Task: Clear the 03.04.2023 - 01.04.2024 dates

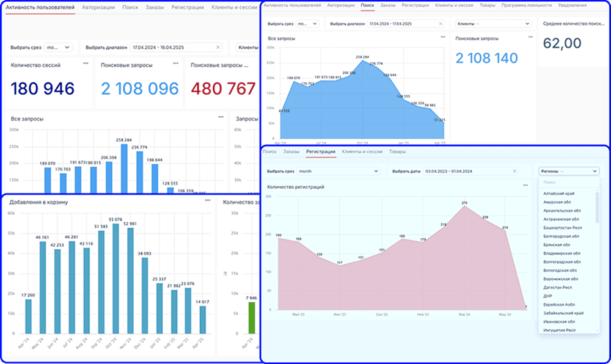Action: point(514,172)
